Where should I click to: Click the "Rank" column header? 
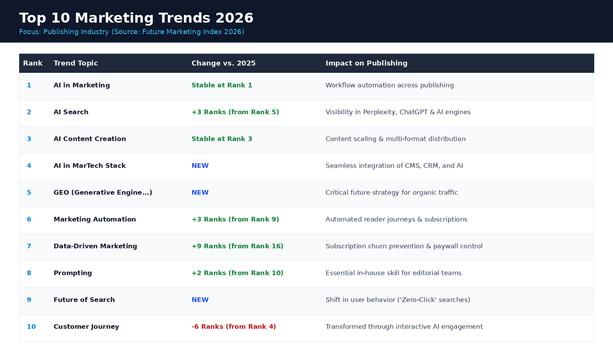coord(33,63)
